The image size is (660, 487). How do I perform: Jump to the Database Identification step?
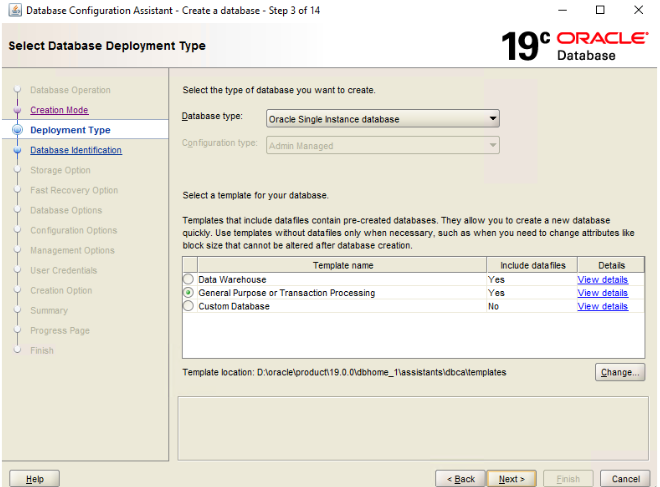click(x=76, y=150)
